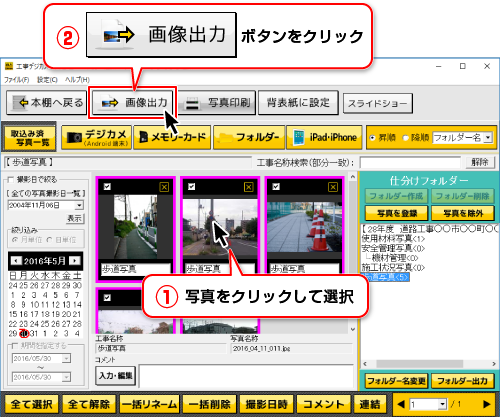Open 設定(C) menu
This screenshot has height=417, width=500.
(x=47, y=80)
